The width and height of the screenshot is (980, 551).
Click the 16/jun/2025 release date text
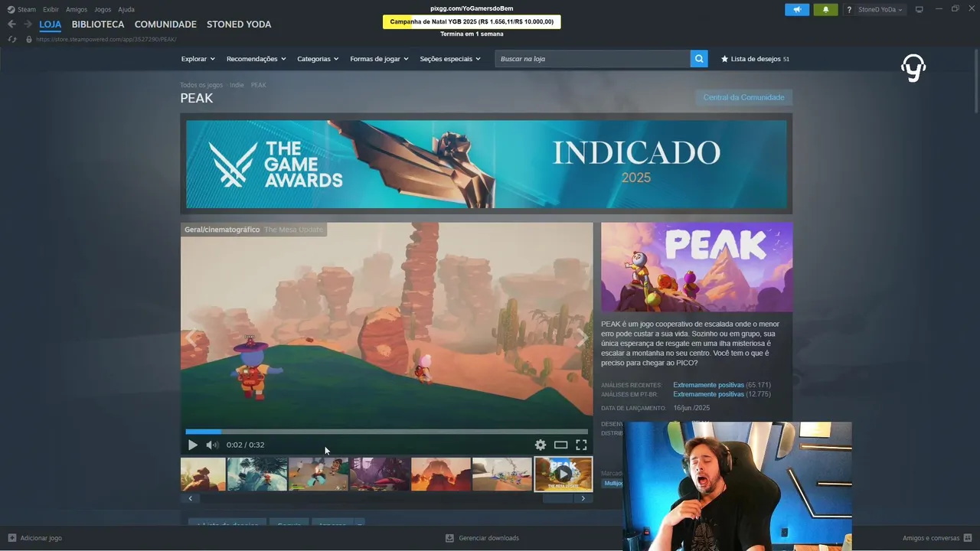[x=691, y=408]
